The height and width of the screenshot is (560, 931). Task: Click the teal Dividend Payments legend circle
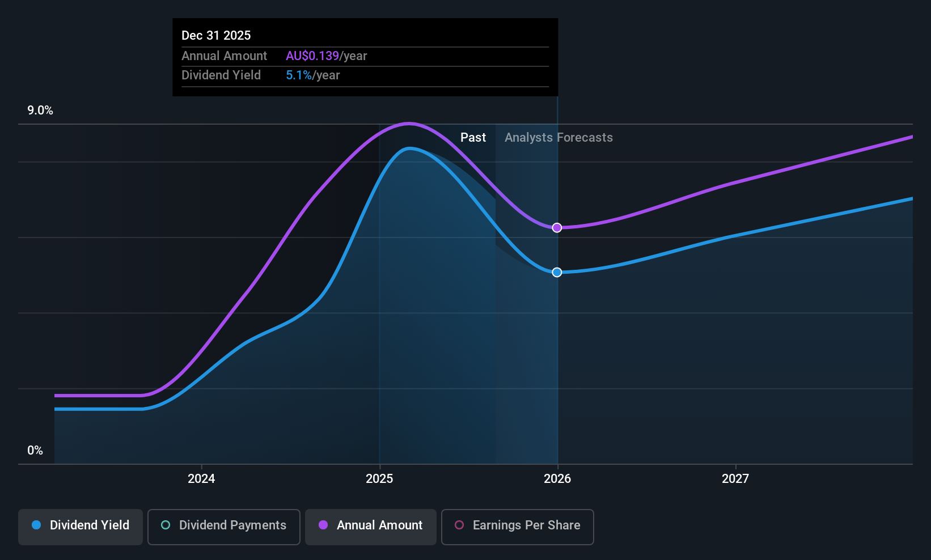pos(166,525)
